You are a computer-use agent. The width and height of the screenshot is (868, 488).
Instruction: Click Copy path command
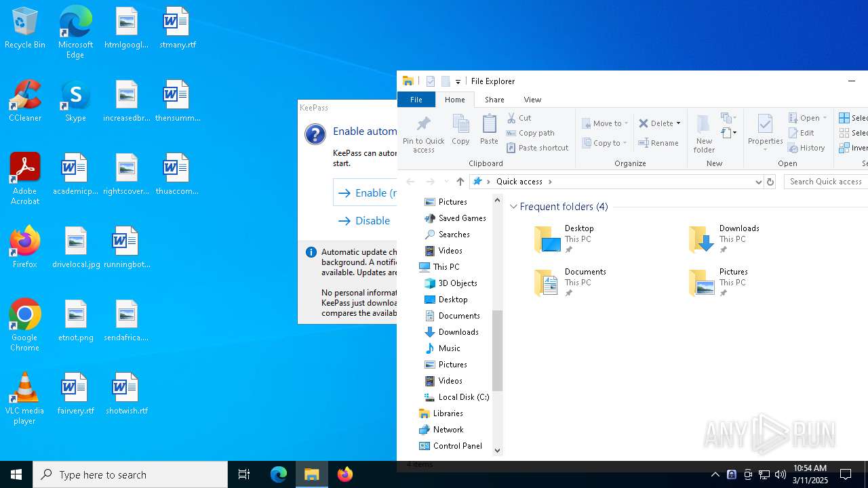click(x=530, y=133)
